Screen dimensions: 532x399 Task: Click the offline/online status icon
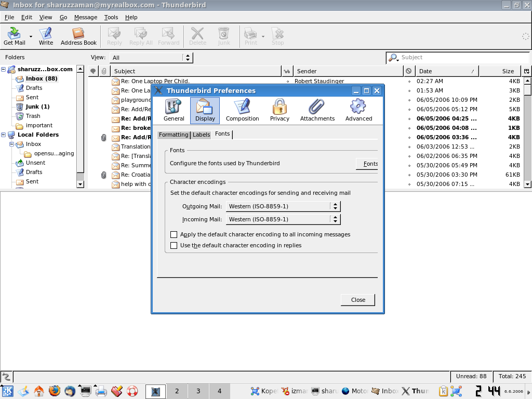coord(6,376)
